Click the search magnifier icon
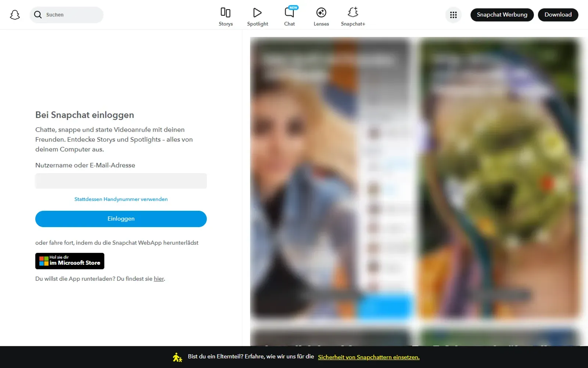The height and width of the screenshot is (368, 588). 38,15
